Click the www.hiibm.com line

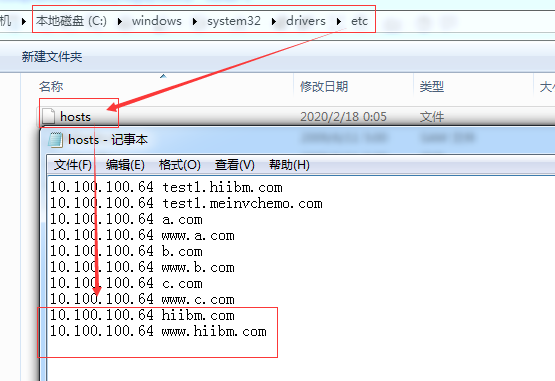point(158,331)
